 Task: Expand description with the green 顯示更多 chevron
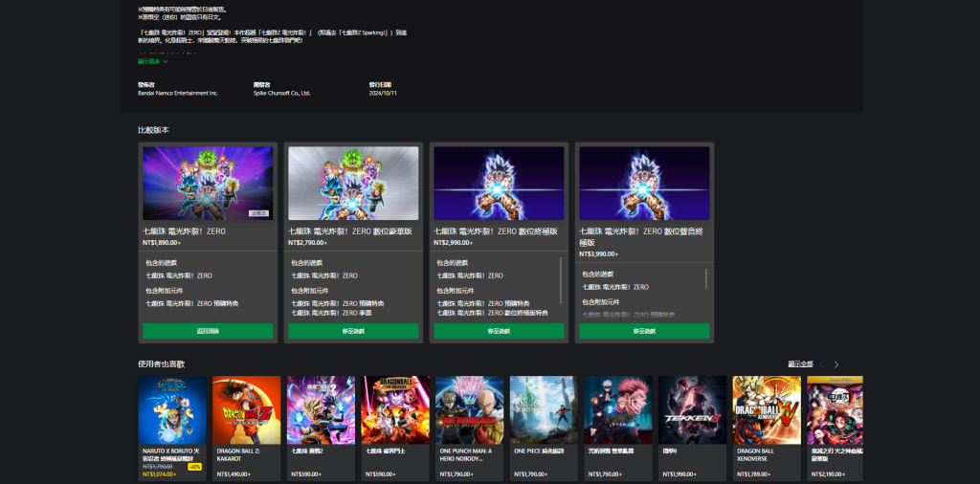pyautogui.click(x=153, y=62)
